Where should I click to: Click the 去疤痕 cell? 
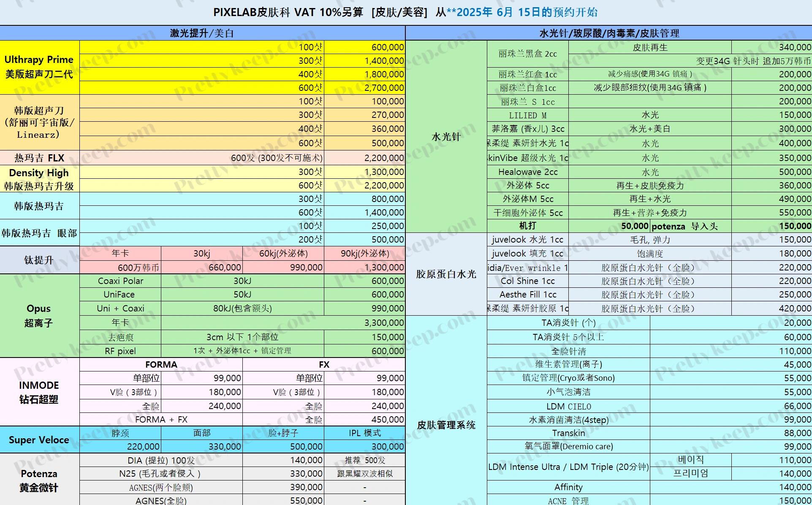[x=120, y=337]
